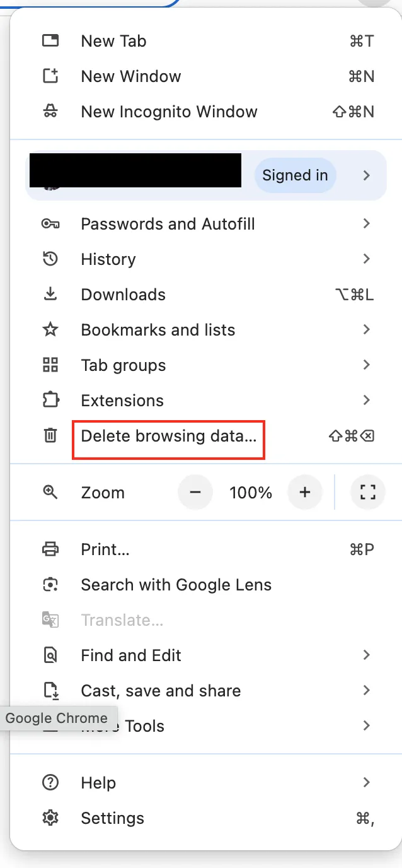Click the Signed in button
Viewport: 402px width, 868px height.
pyautogui.click(x=295, y=175)
